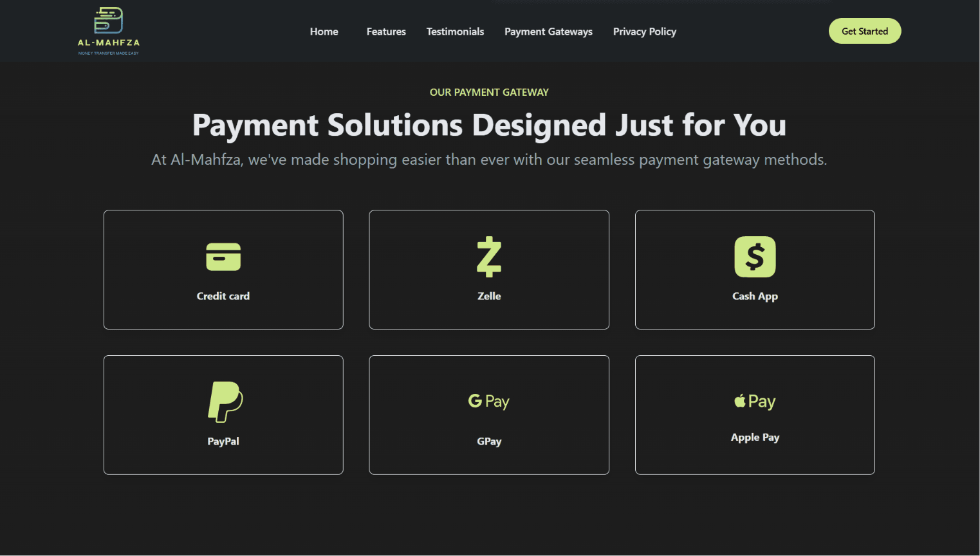The height and width of the screenshot is (556, 980).
Task: Click the "Credit card" label
Action: [223, 296]
